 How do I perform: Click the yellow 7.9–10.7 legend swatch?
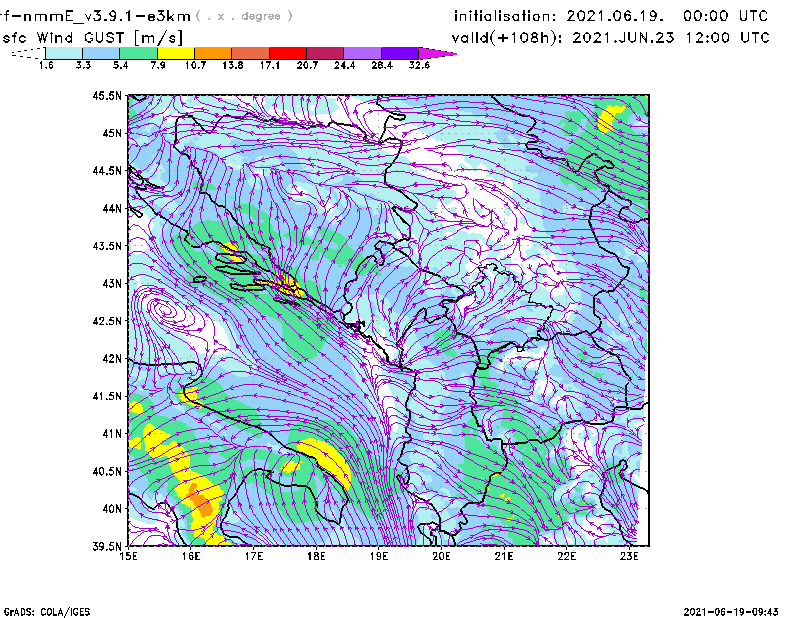(176, 53)
